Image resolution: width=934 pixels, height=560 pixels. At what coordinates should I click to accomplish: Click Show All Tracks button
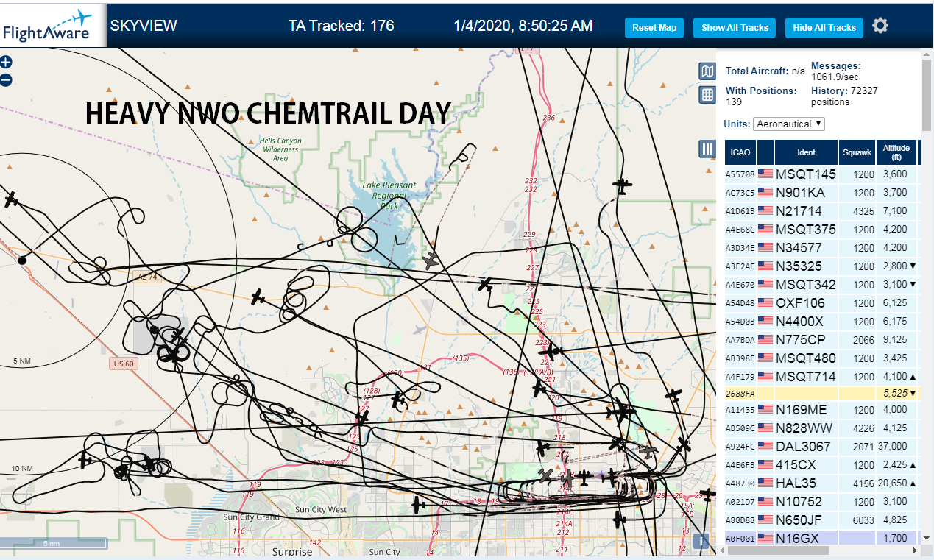coord(735,28)
